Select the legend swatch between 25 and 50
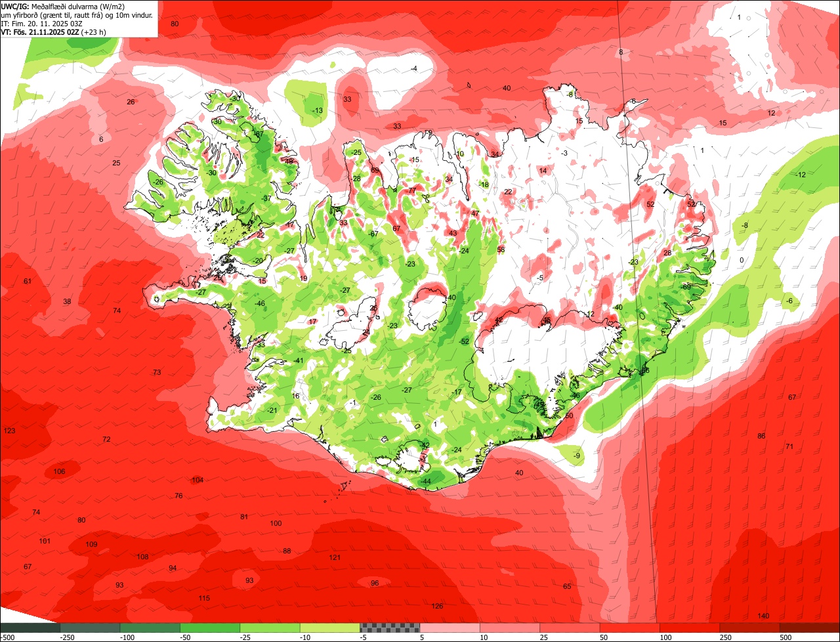The width and height of the screenshot is (840, 642). (570, 628)
